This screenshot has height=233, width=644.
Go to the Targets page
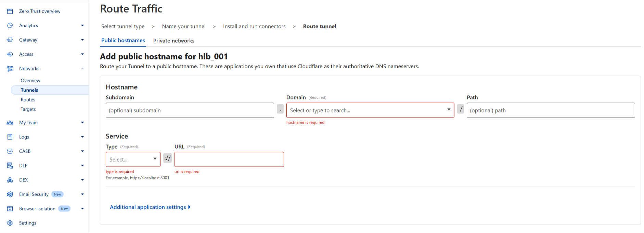coord(28,109)
